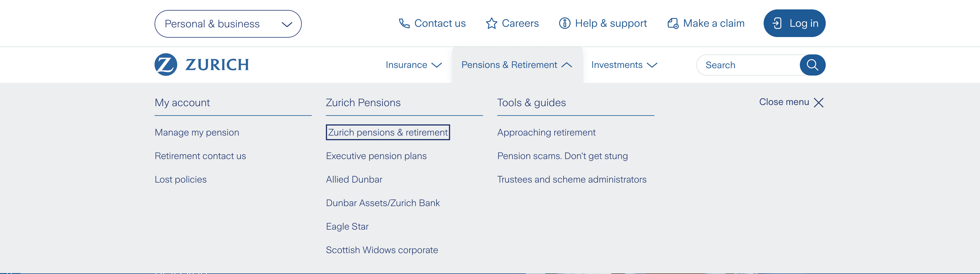
Task: Select Approaching retirement guide
Action: pyautogui.click(x=546, y=132)
